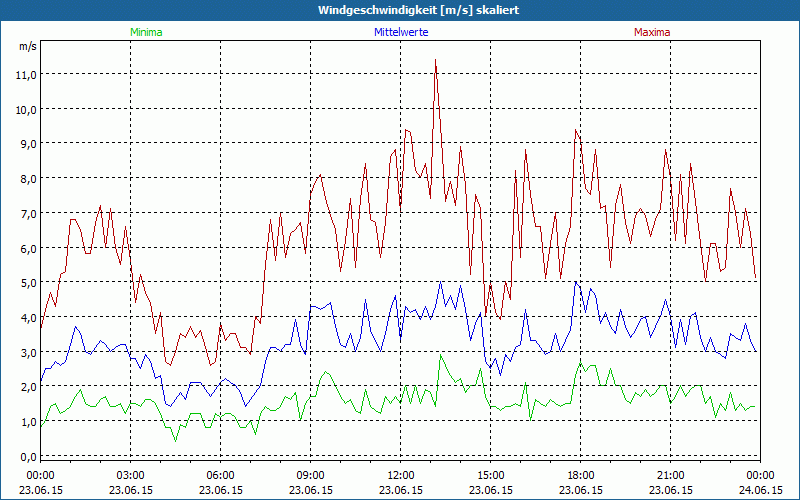Image resolution: width=800 pixels, height=500 pixels.
Task: Click the highest peak of the red Maxima curve
Action: [436, 60]
